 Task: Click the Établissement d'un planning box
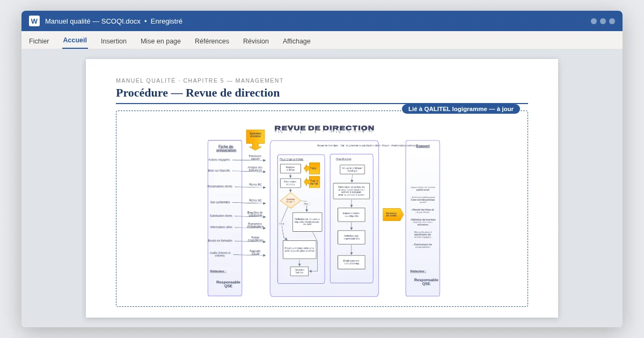tap(352, 262)
